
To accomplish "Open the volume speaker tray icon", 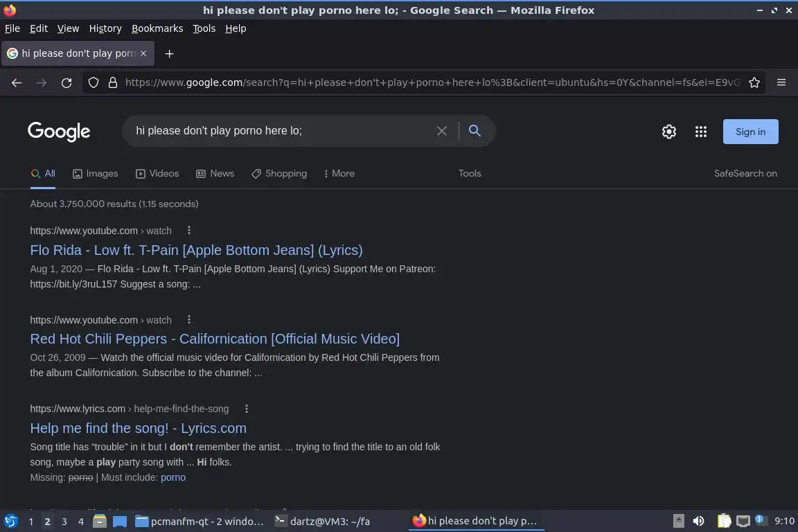I will (699, 522).
